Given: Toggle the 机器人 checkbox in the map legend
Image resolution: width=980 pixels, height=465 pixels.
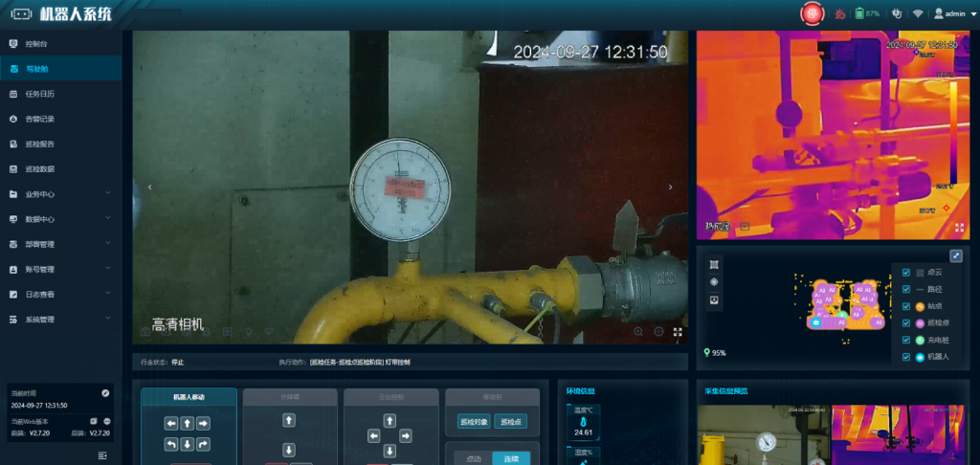Looking at the screenshot, I should (906, 356).
